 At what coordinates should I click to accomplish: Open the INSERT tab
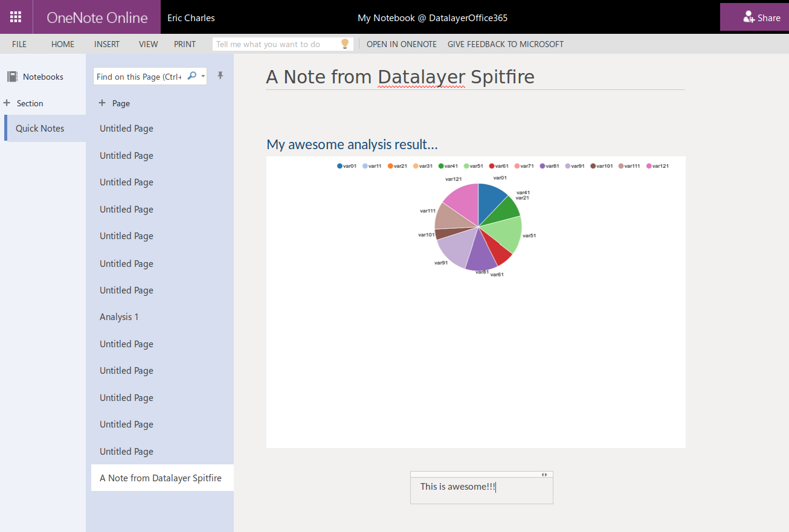[107, 44]
